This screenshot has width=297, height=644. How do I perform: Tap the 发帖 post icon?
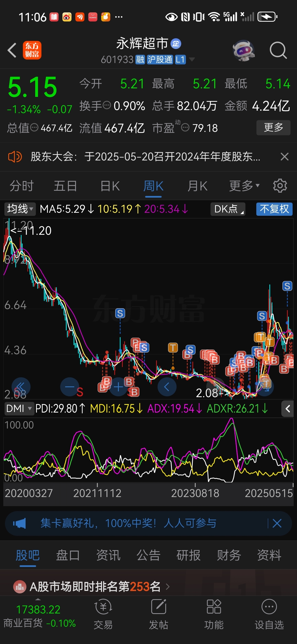click(159, 615)
